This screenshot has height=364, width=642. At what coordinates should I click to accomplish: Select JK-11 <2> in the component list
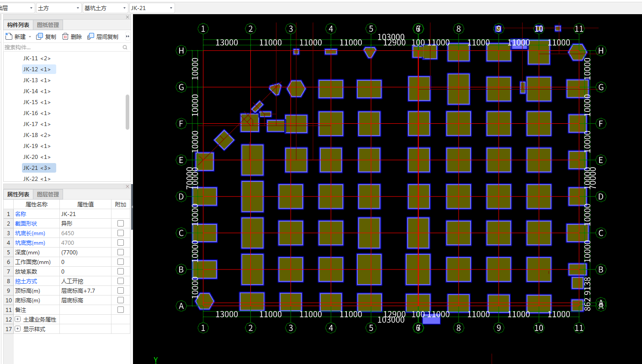point(37,58)
